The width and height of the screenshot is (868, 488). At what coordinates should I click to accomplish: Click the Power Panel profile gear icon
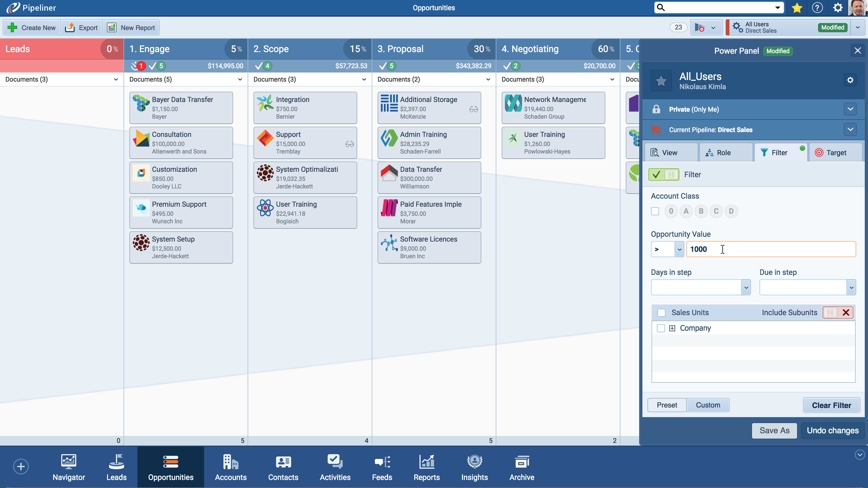pos(850,80)
